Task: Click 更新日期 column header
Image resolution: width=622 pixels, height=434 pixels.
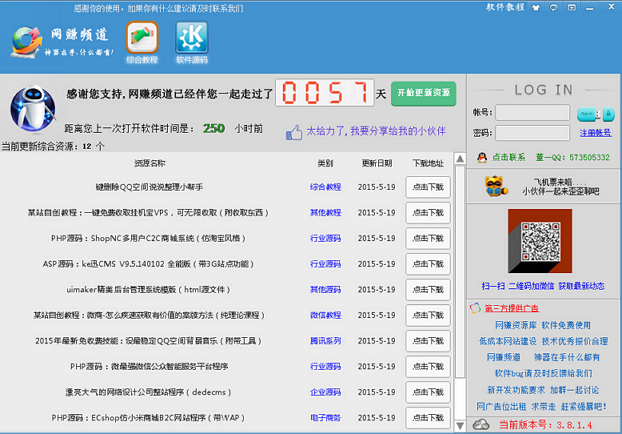Action: pyautogui.click(x=376, y=163)
